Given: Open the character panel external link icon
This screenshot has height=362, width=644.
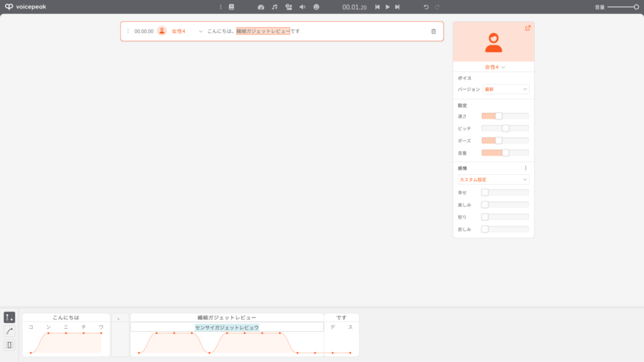Looking at the screenshot, I should [528, 28].
